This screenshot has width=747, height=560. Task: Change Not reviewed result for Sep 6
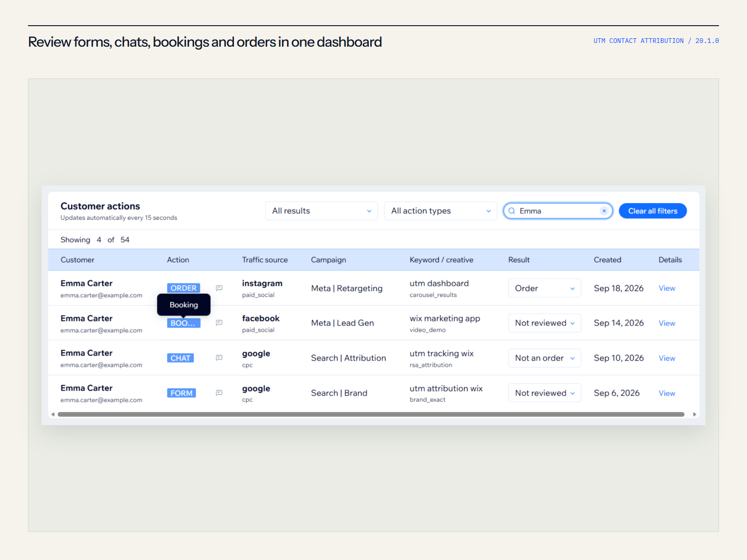pos(544,393)
